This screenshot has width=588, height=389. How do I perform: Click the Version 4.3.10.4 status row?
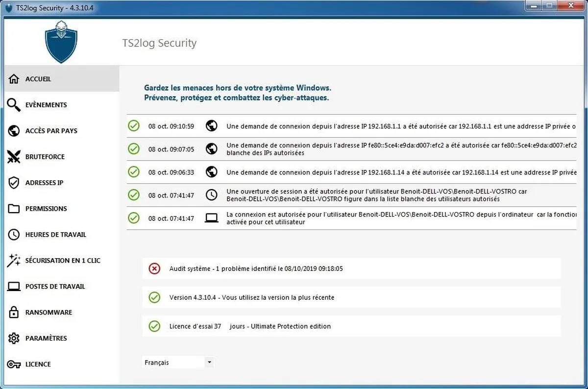pyautogui.click(x=252, y=297)
